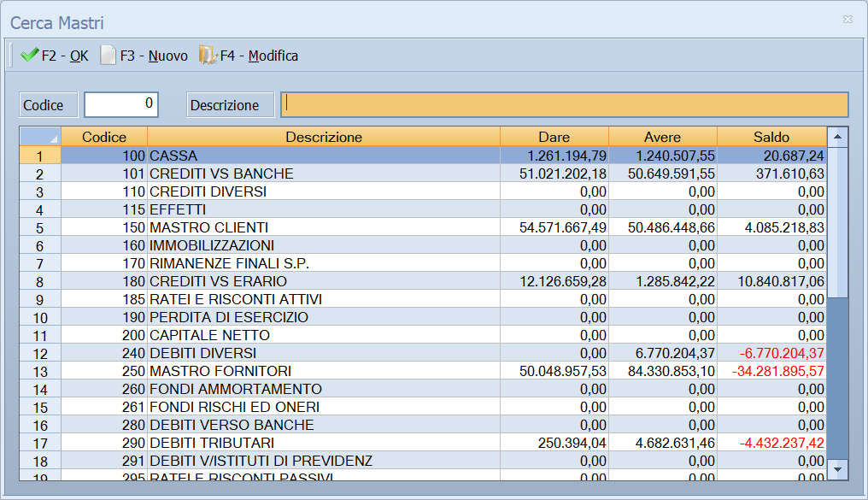Select the MASTRO FORNITORI row
The image size is (868, 500).
coord(423,371)
